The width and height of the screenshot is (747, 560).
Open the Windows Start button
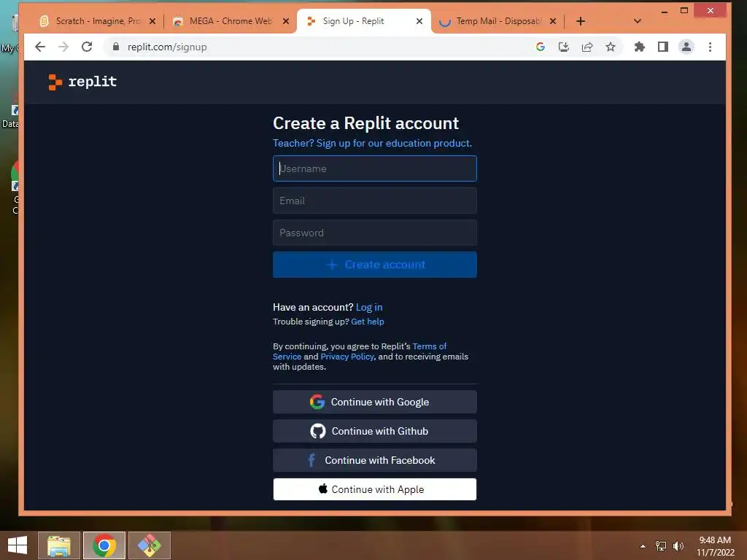point(18,545)
